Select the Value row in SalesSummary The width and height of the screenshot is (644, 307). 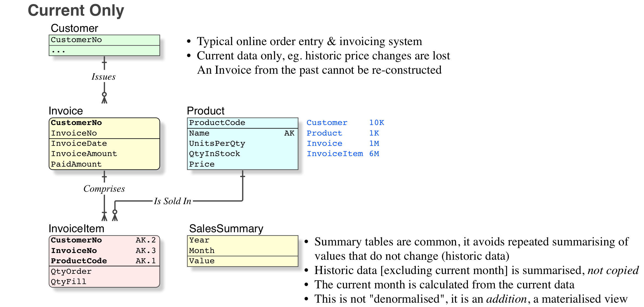click(202, 261)
